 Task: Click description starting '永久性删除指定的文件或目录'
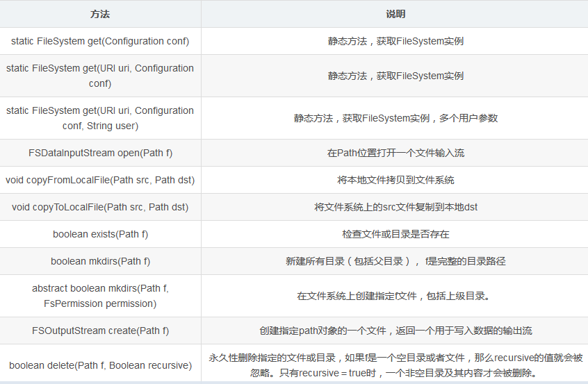[x=395, y=365]
